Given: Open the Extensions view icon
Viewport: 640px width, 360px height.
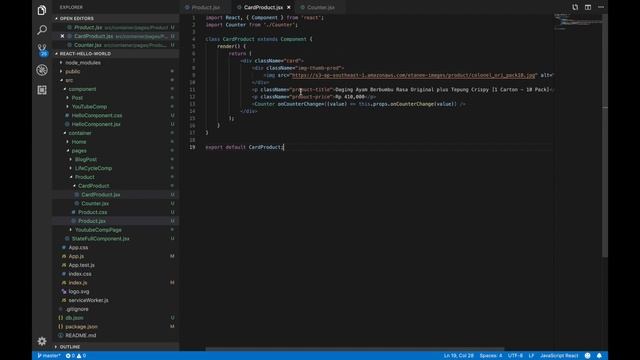Looking at the screenshot, I should pyautogui.click(x=42, y=90).
